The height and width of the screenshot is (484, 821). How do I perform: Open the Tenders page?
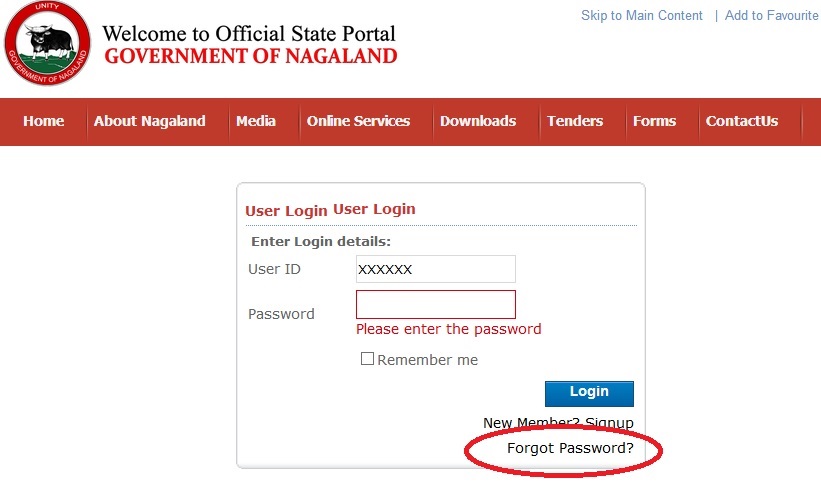(x=575, y=121)
